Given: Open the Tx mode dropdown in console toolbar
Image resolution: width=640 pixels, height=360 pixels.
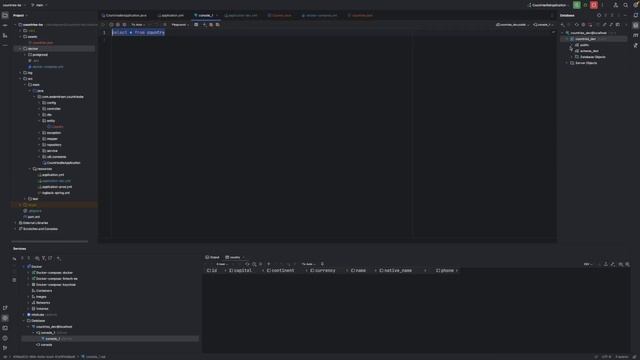Looking at the screenshot, I should [x=138, y=24].
